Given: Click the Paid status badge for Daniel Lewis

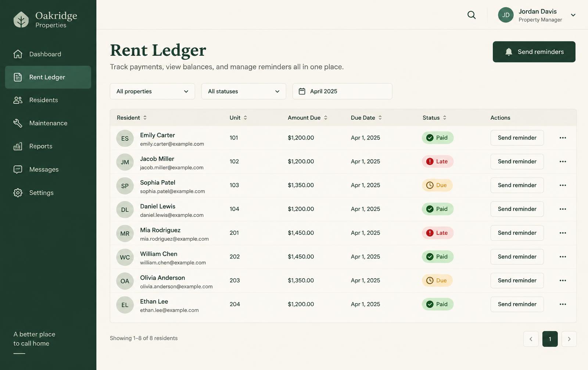Looking at the screenshot, I should tap(437, 209).
